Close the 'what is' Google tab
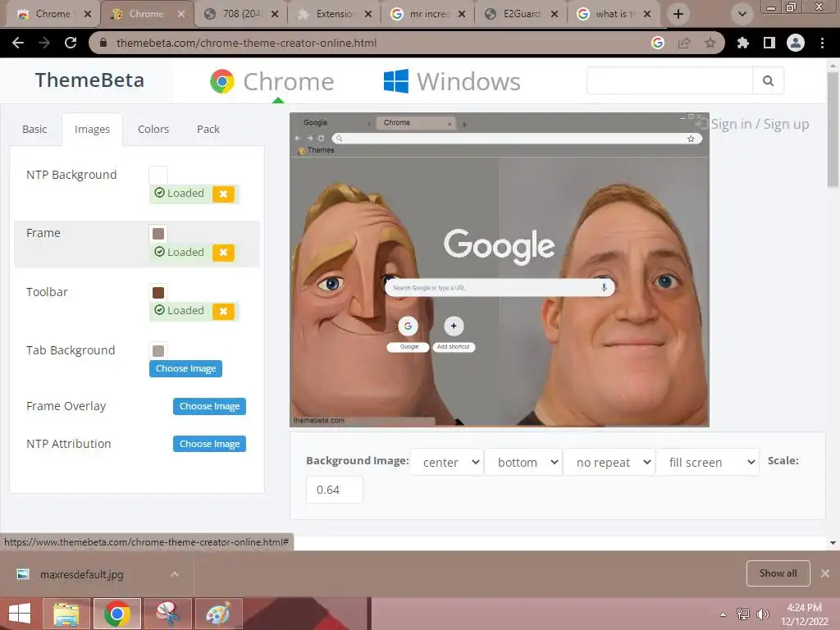 click(x=647, y=14)
